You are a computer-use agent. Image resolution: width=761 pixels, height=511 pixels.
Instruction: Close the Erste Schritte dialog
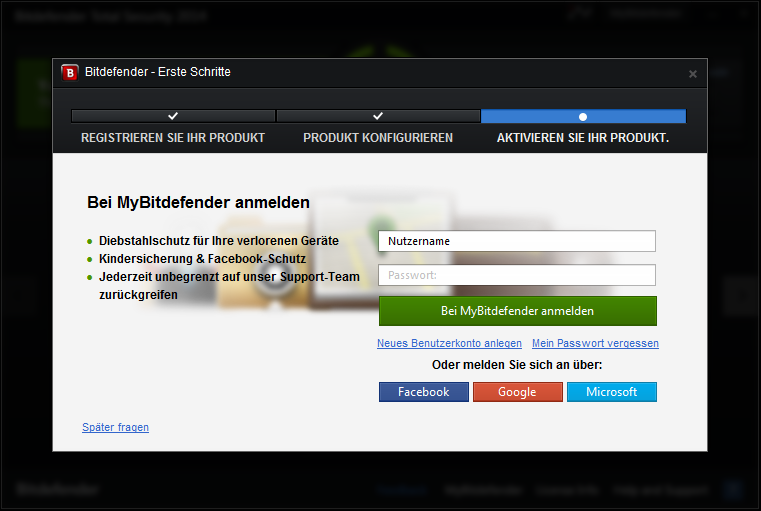[x=693, y=74]
